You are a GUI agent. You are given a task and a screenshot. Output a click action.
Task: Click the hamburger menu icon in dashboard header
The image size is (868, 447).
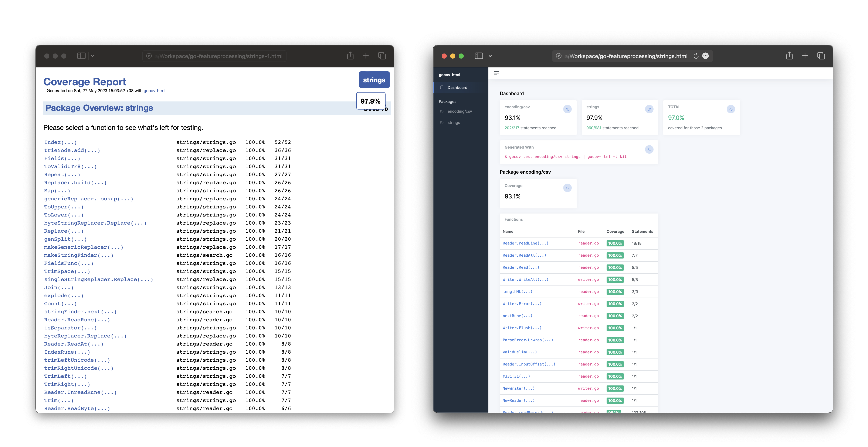(496, 73)
